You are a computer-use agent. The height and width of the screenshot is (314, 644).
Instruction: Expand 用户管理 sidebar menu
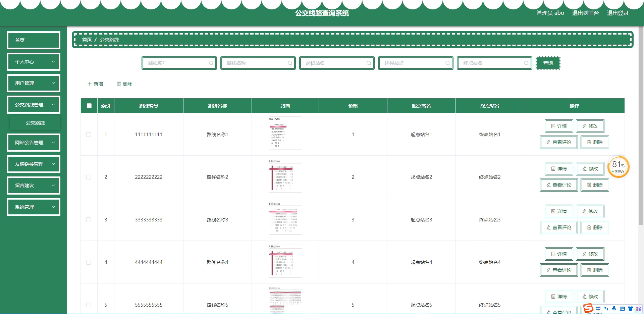[34, 83]
